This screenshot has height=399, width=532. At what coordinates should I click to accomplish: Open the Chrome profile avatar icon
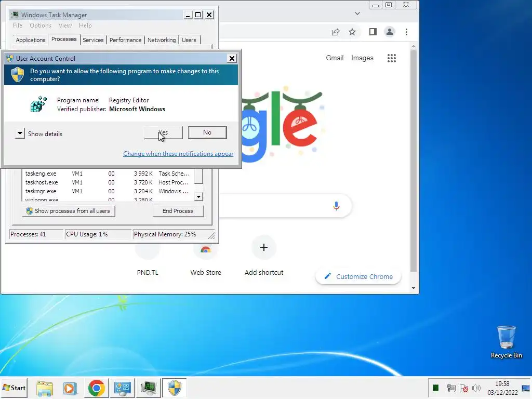point(390,32)
